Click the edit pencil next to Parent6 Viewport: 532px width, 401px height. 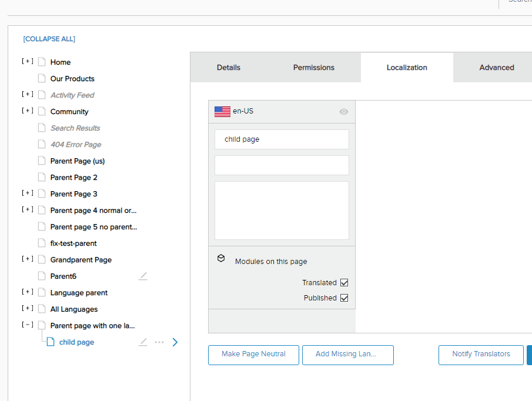click(143, 276)
